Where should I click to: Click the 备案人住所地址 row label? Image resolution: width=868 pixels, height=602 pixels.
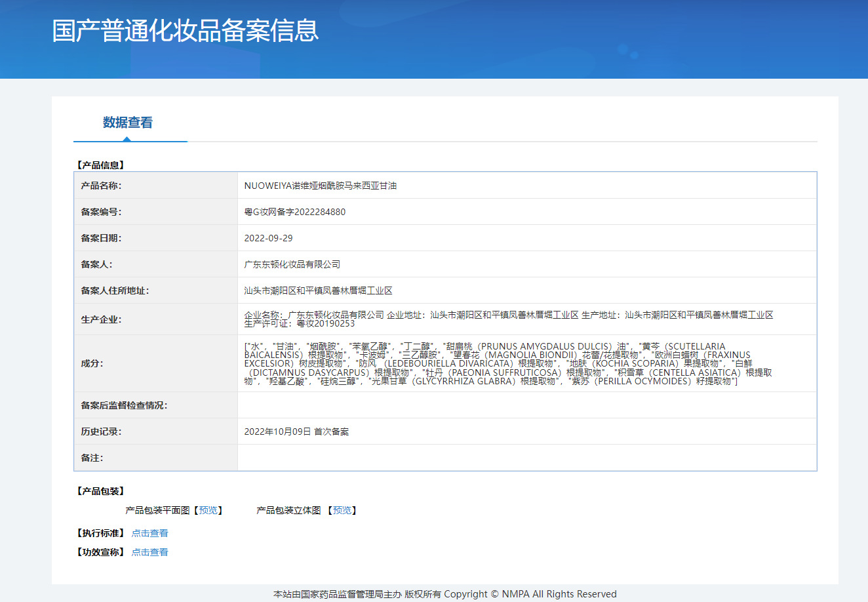pos(115,291)
